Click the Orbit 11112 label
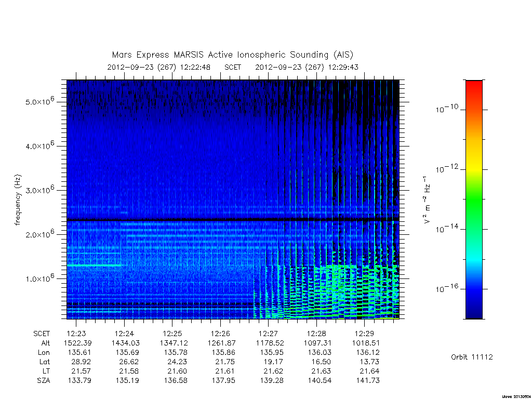 point(472,357)
